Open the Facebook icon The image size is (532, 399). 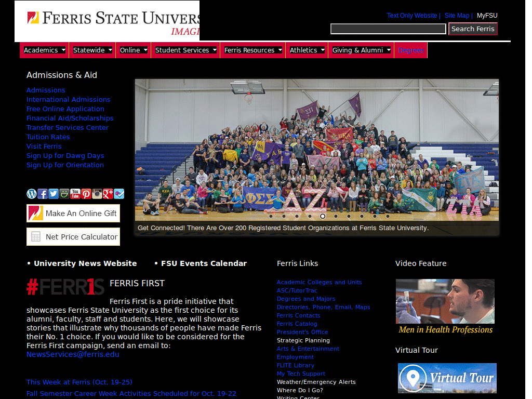point(43,194)
